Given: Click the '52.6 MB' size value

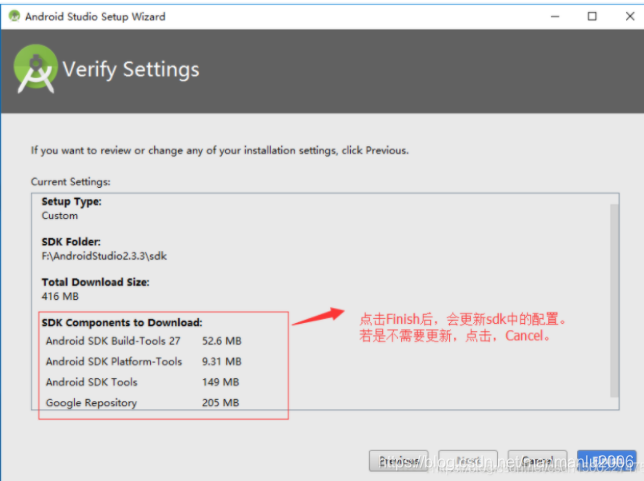Looking at the screenshot, I should coord(222,341).
